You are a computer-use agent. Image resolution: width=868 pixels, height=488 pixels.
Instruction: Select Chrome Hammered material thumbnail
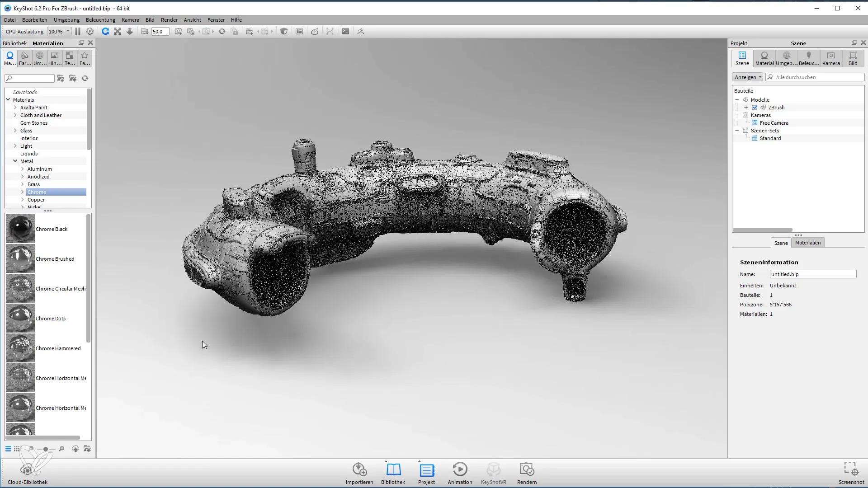tap(20, 348)
